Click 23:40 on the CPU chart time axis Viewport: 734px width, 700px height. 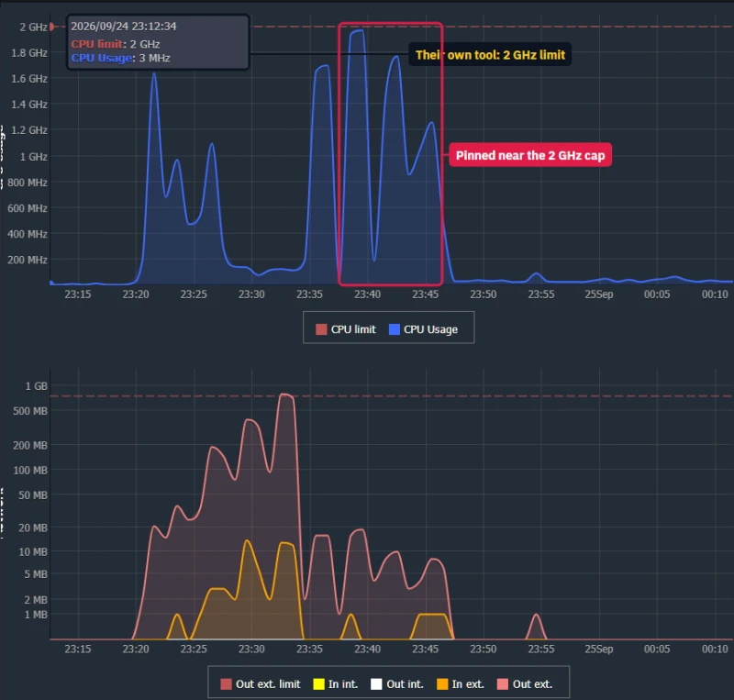(368, 294)
